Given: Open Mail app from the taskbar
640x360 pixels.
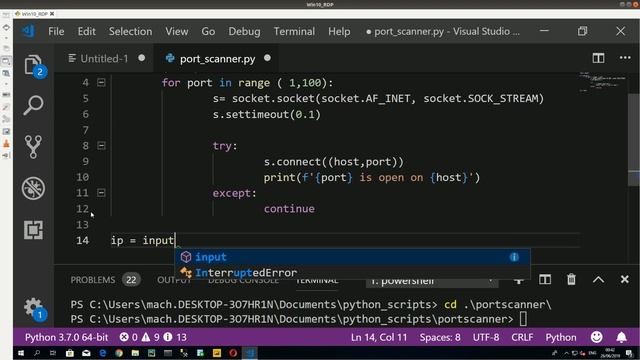Looking at the screenshot, I should coord(86,353).
